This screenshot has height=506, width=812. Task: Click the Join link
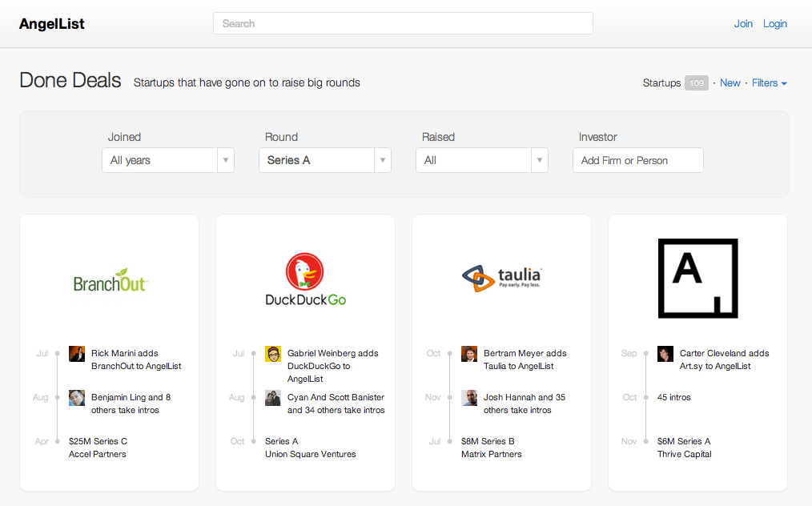(x=743, y=24)
